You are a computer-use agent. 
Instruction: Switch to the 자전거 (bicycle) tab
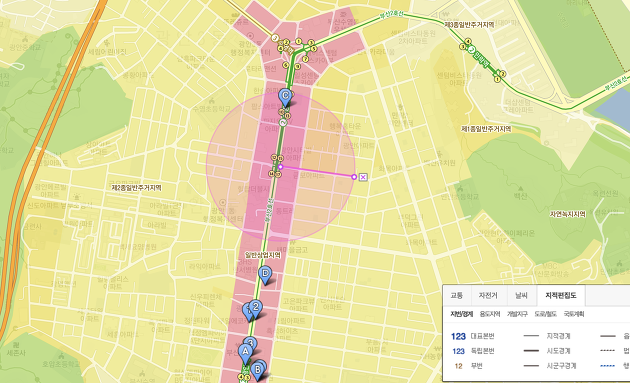(488, 295)
